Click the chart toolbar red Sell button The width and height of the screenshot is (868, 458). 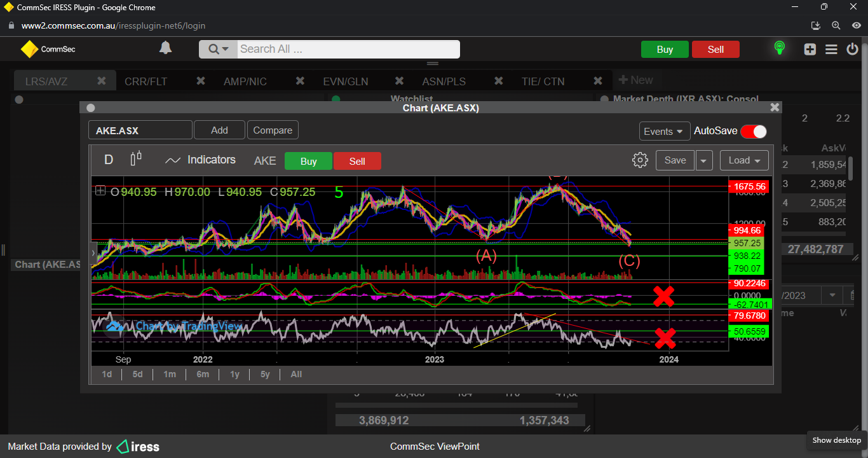[357, 161]
